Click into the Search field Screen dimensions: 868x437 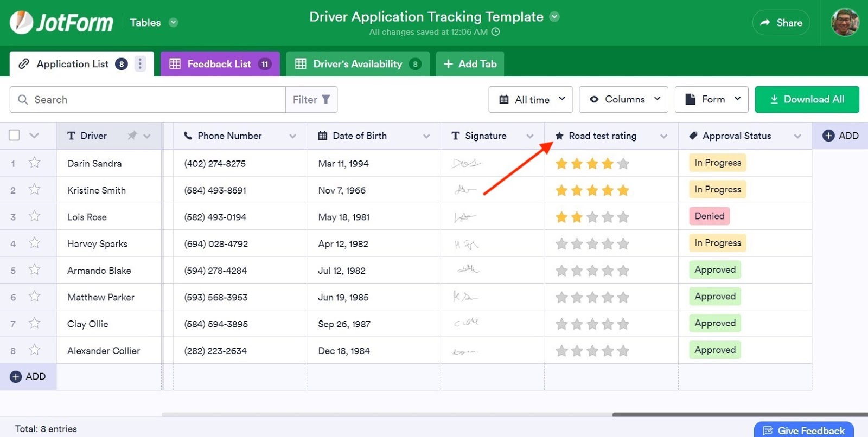tap(152, 100)
